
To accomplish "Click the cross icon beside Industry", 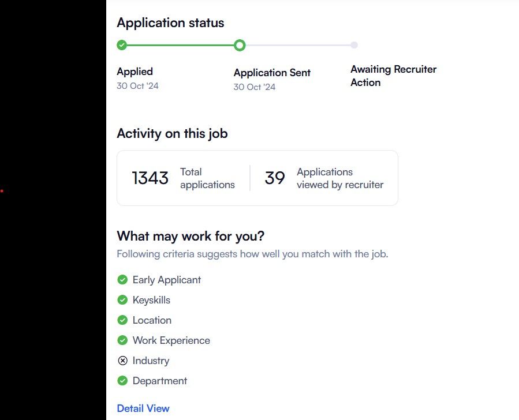I will click(122, 361).
